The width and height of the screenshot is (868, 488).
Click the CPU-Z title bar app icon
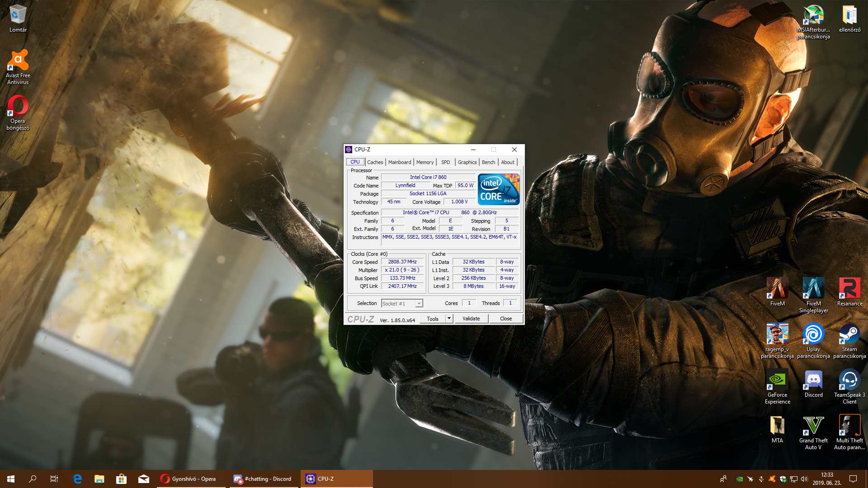[349, 150]
